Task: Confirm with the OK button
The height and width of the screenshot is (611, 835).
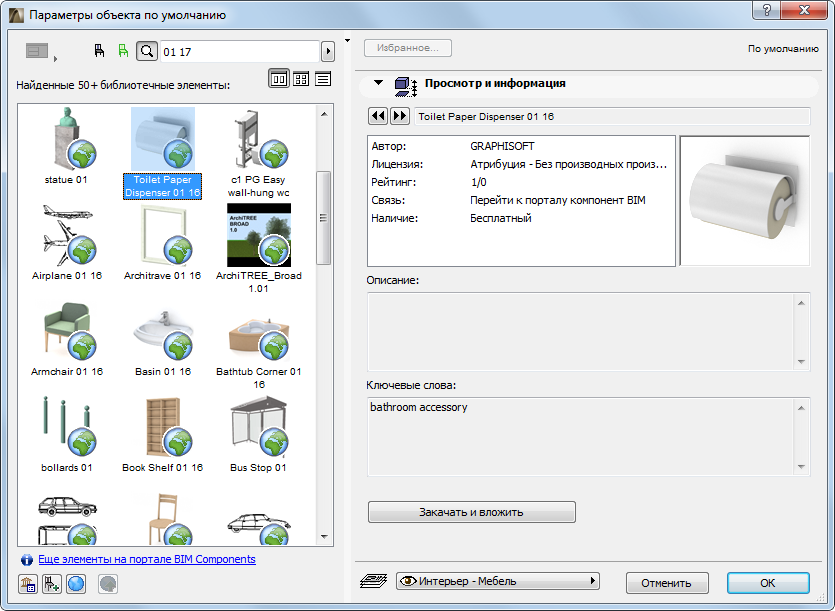Action: tap(768, 583)
